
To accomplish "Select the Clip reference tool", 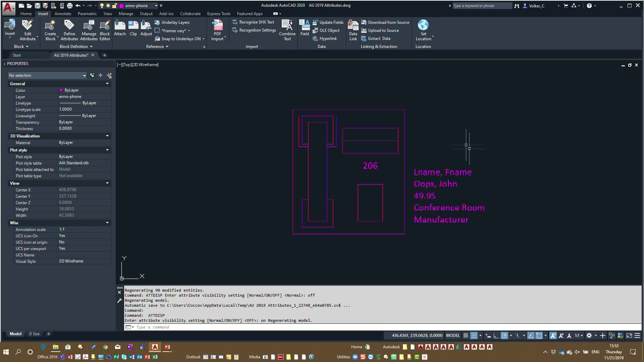I will 133,28.
